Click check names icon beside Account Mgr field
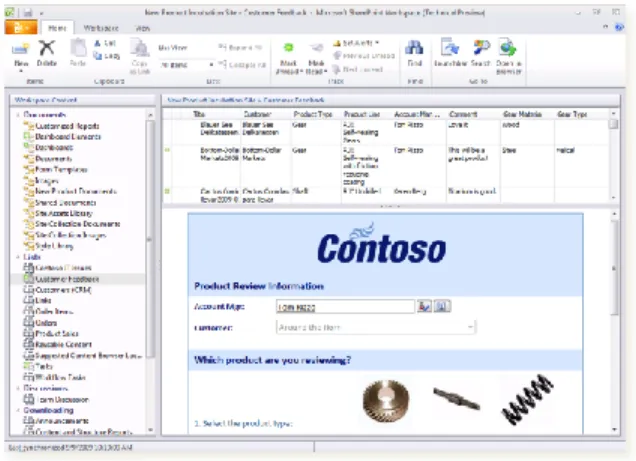The height and width of the screenshot is (461, 636). coord(424,306)
